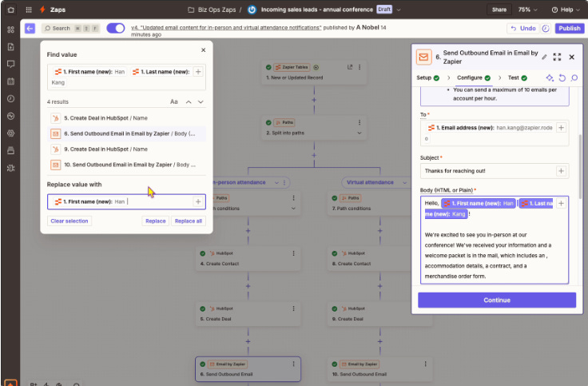Open version history icon beside Undo
The width and height of the screenshot is (588, 386).
point(546,28)
